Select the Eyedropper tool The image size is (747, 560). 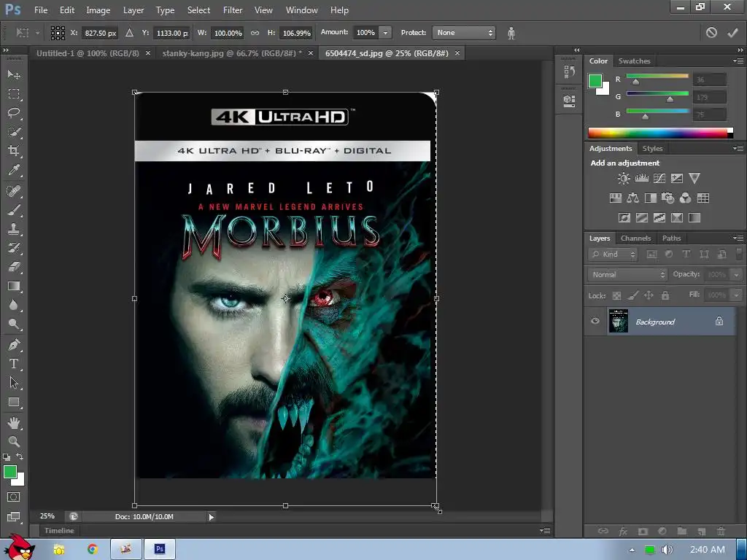click(x=14, y=170)
